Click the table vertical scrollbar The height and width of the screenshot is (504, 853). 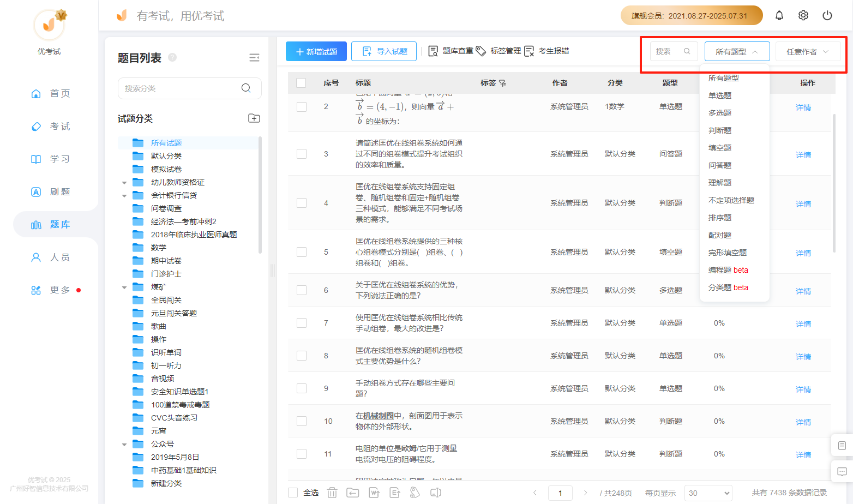coord(834,183)
